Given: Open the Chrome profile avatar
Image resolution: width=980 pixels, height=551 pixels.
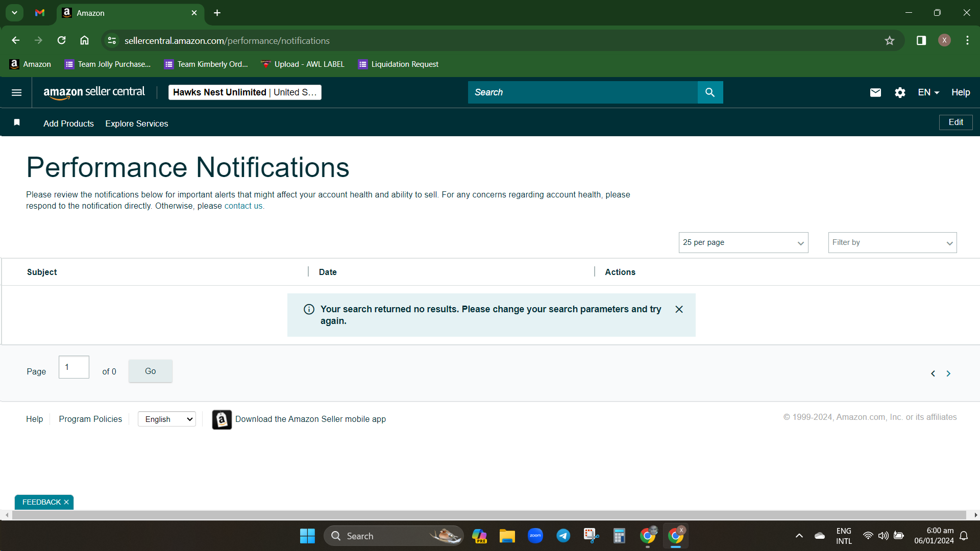Looking at the screenshot, I should (944, 40).
